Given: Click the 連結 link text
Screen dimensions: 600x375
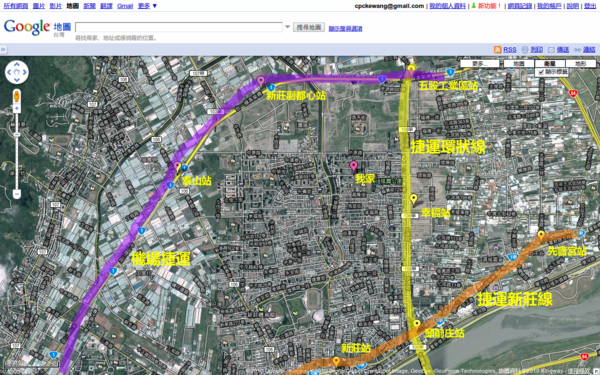Looking at the screenshot, I should point(589,50).
